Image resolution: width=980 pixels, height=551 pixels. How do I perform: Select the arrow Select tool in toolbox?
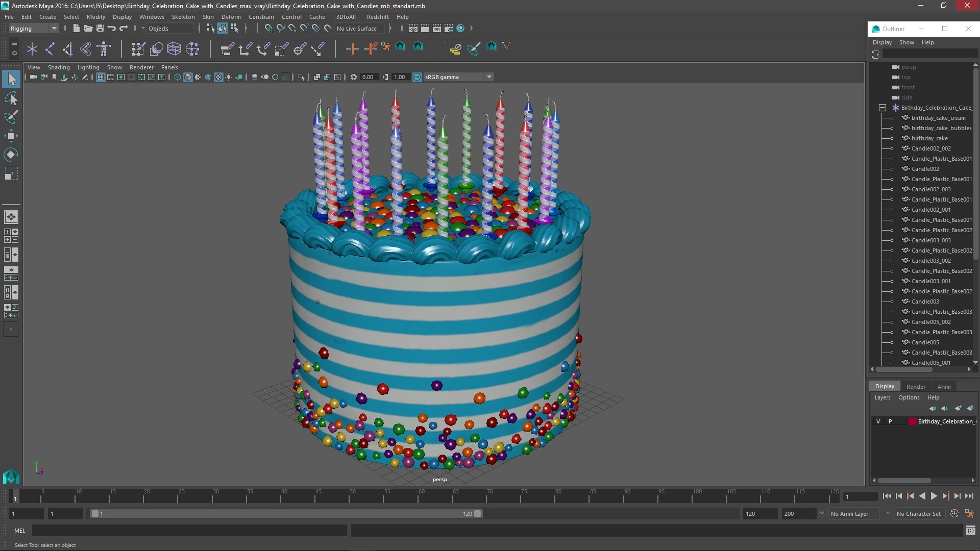[11, 79]
